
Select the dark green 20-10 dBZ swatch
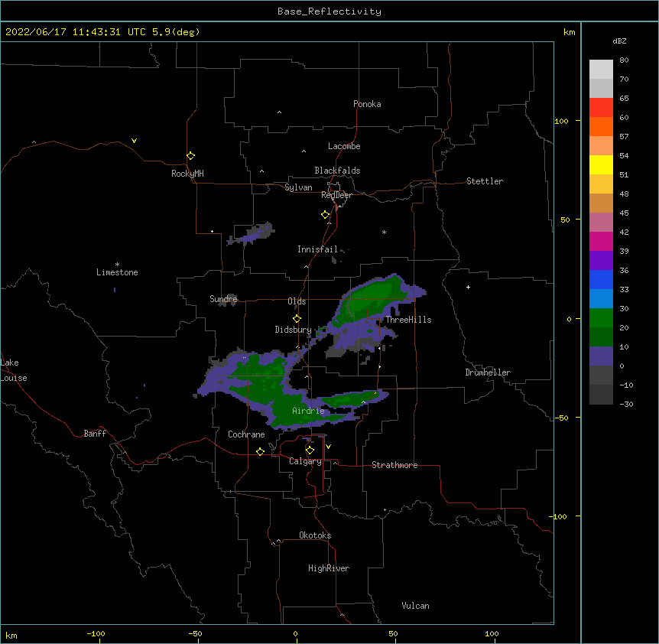pyautogui.click(x=601, y=337)
